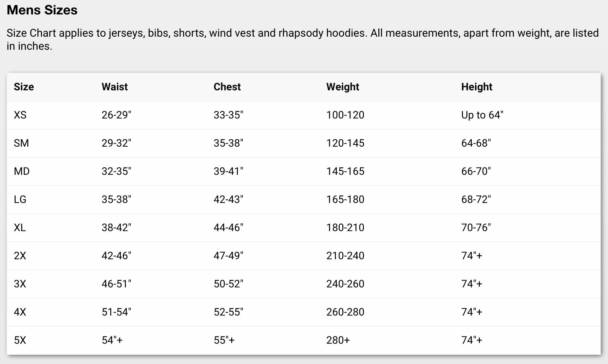Select the Height column header
The image size is (608, 364).
[x=477, y=87]
